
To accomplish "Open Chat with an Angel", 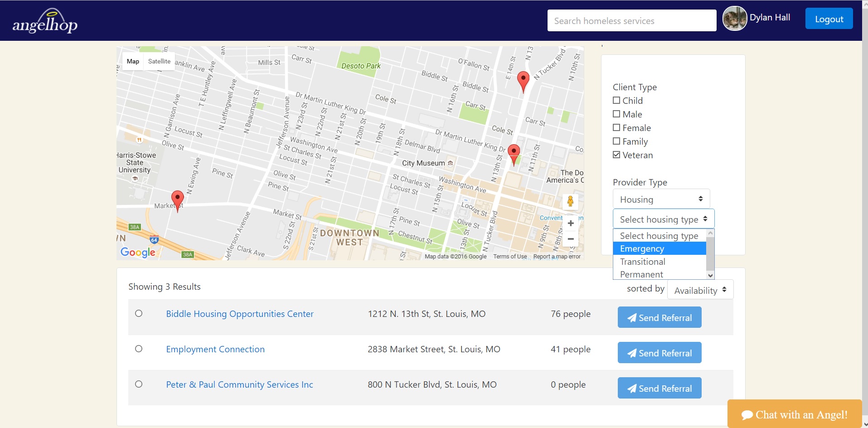I will (x=795, y=414).
